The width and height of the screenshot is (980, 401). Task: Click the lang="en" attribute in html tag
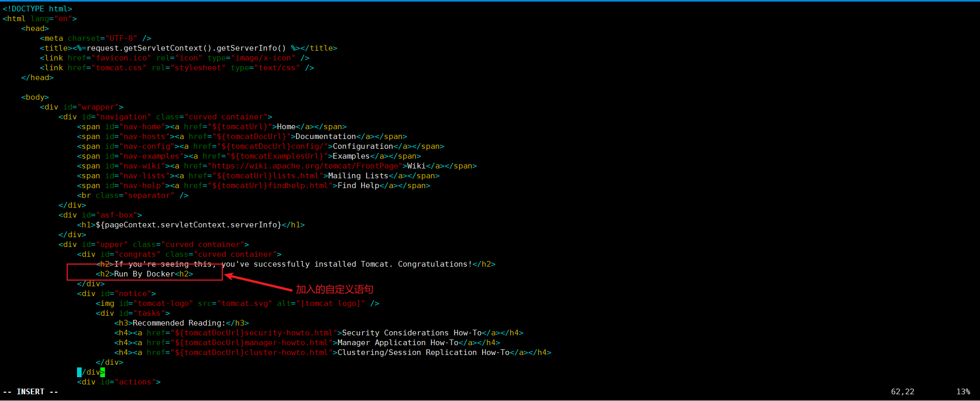(51, 19)
